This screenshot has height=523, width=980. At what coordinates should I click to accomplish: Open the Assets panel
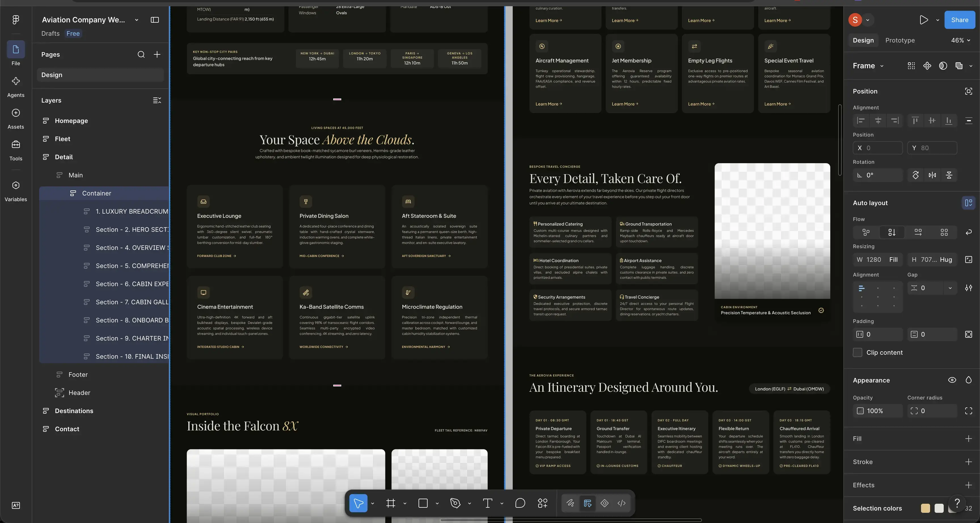(16, 118)
